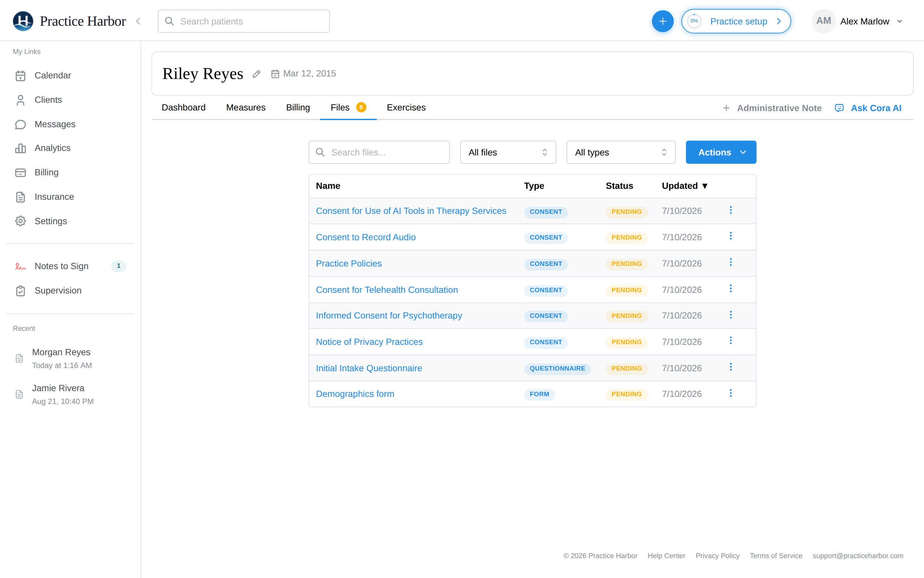Screen dimensions: 924x578
Task: Open more options for Practice Policies
Action: click(x=731, y=262)
